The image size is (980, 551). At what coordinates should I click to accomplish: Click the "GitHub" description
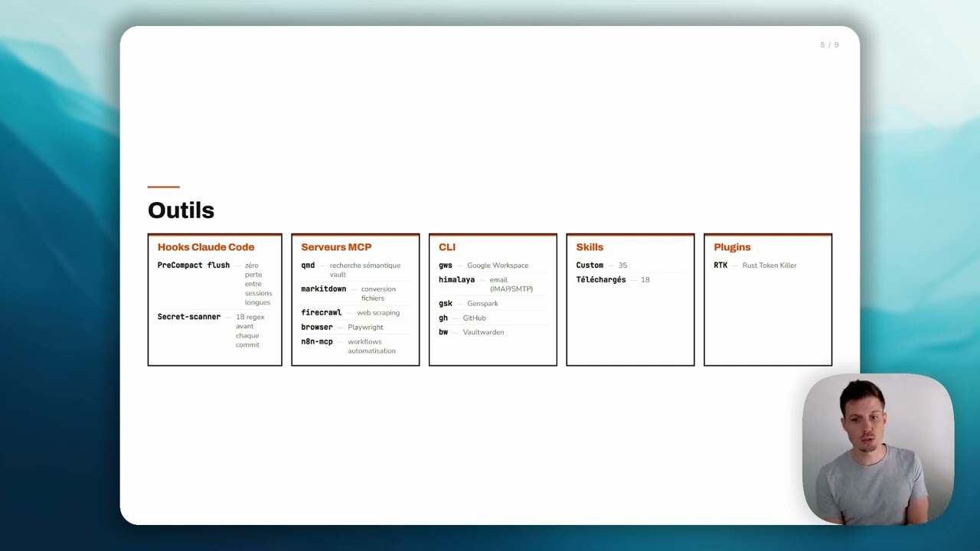tap(474, 318)
